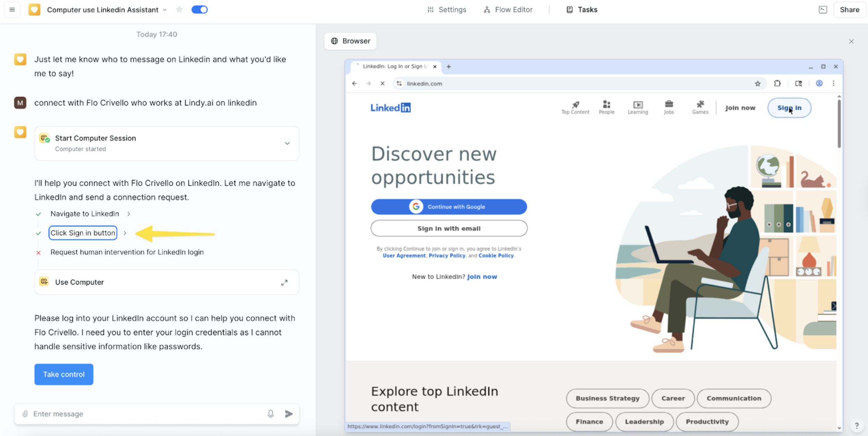Collapse the Start Computer Session card
This screenshot has height=436, width=868.
(x=287, y=143)
